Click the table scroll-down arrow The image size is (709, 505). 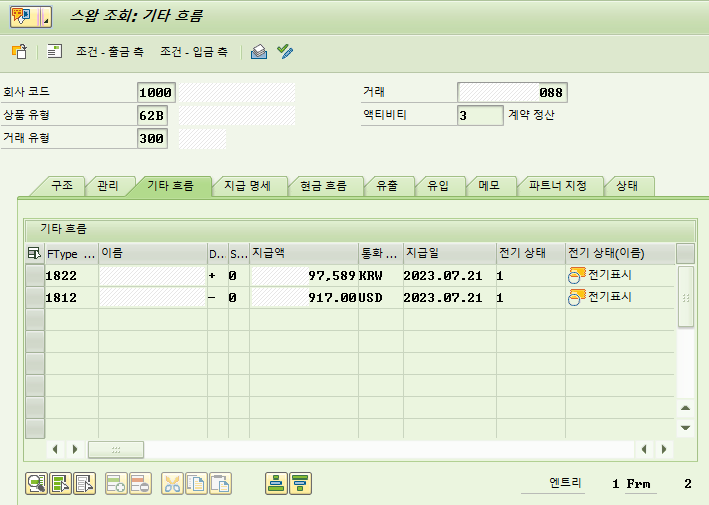685,428
